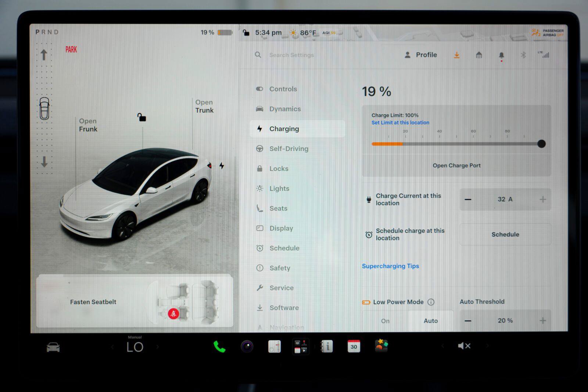Open the calendar app showing 30
Viewport: 588px width, 392px height.
354,346
